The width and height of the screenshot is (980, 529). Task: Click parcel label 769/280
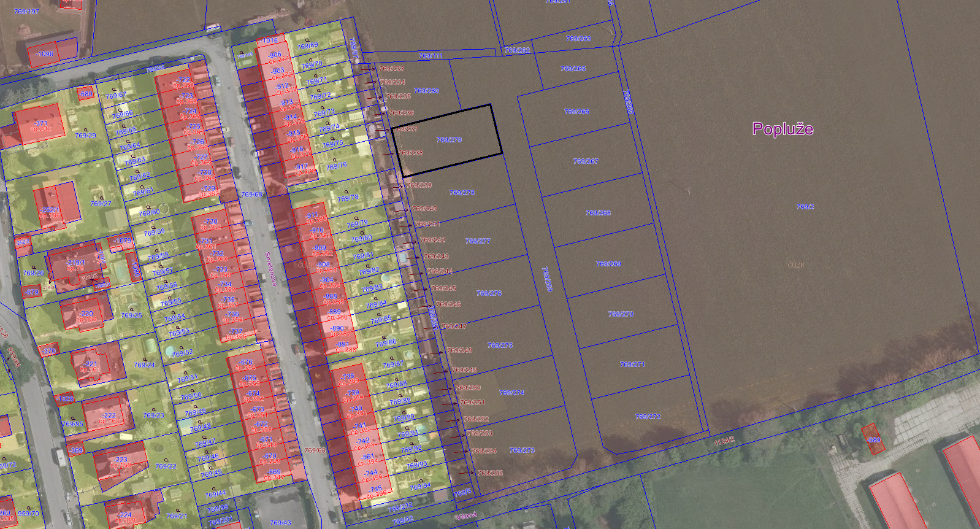tap(426, 91)
